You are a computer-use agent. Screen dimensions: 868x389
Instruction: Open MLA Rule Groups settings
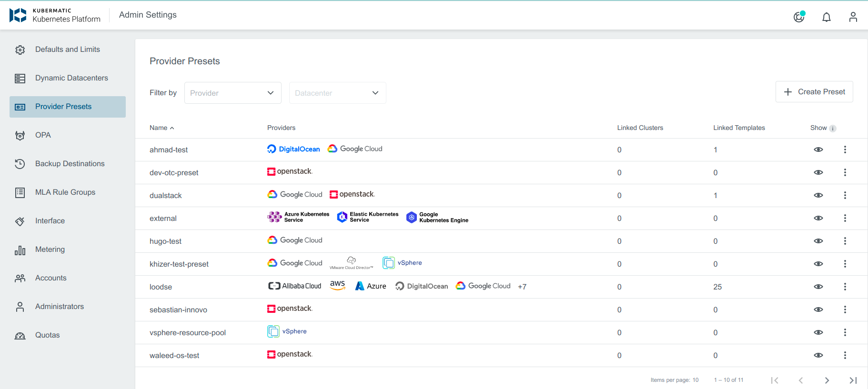tap(68, 192)
